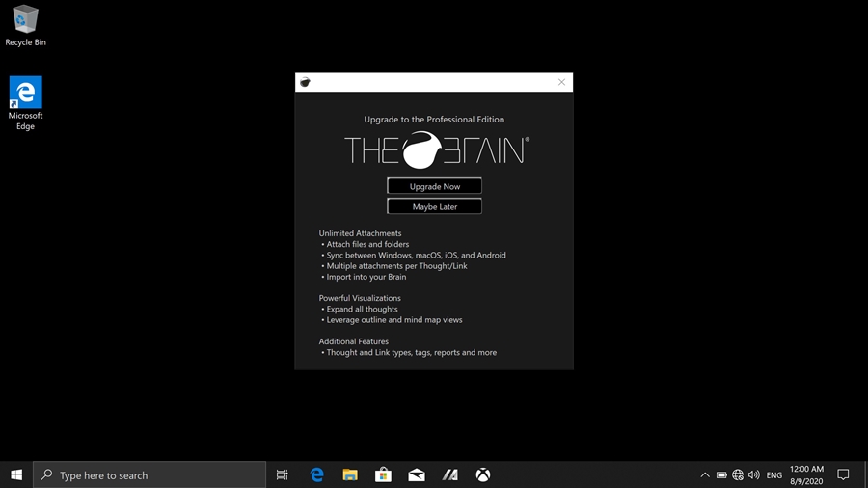This screenshot has height=488, width=868.
Task: Open the Recycle Bin desktop icon
Action: (x=25, y=26)
